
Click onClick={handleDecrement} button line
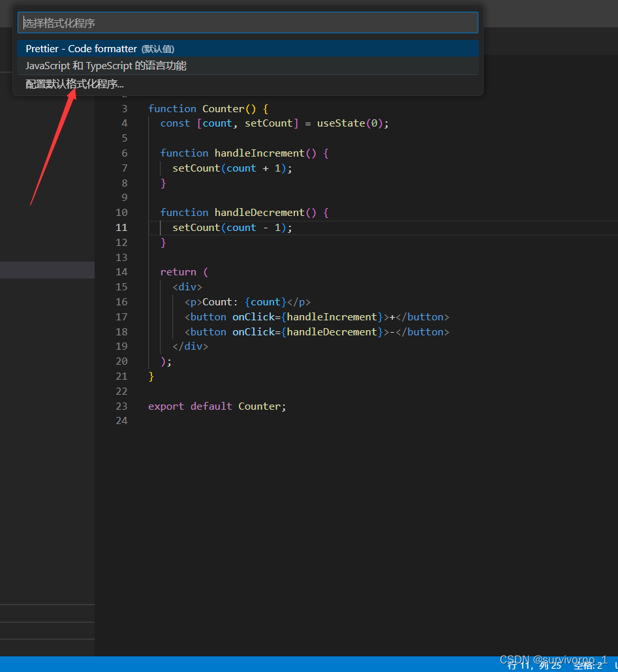[317, 331]
